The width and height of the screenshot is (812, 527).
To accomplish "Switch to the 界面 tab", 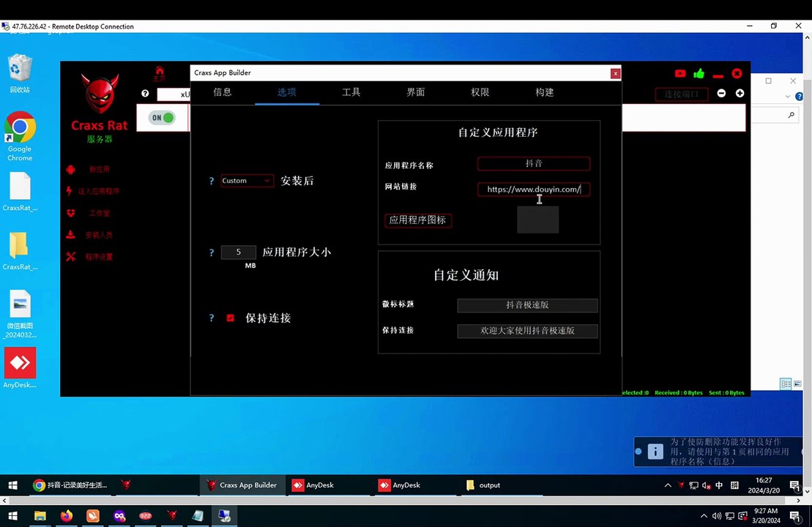I will click(x=416, y=92).
